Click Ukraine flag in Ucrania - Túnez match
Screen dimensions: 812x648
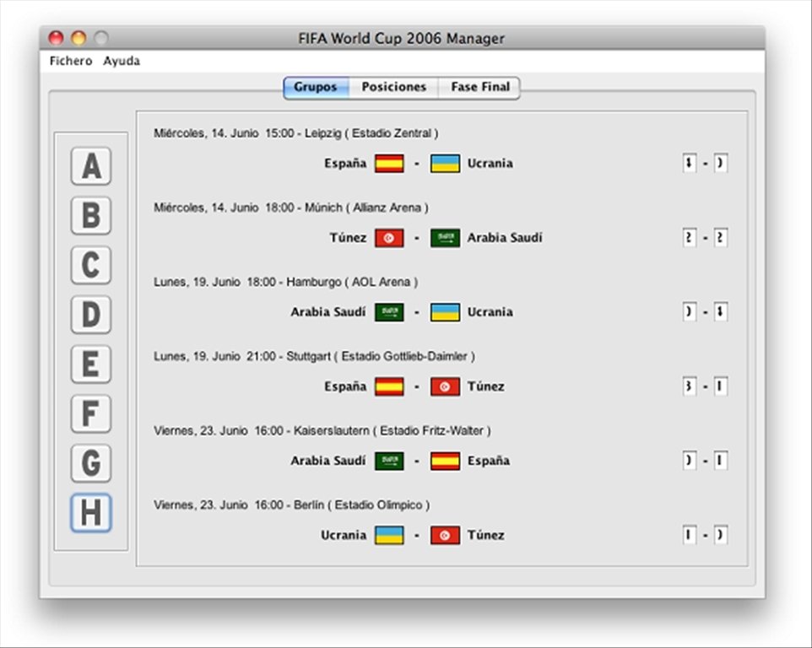tap(389, 535)
